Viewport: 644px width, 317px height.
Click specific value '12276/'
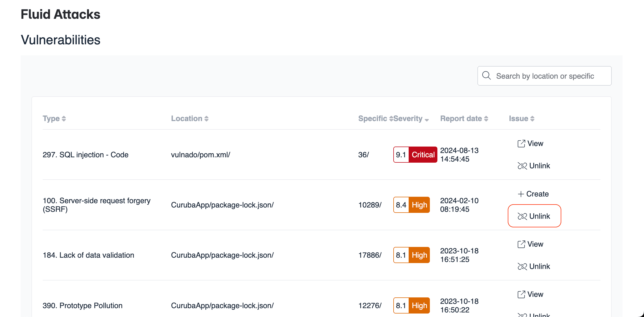(370, 306)
